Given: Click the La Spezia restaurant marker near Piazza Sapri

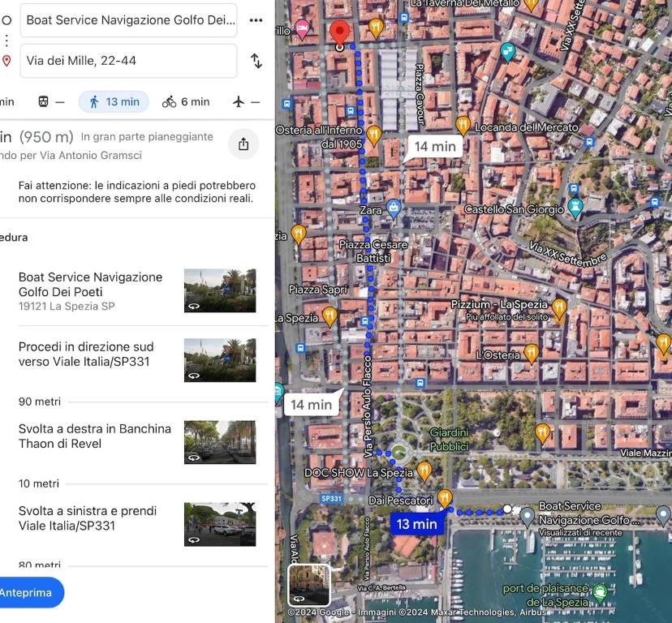Looking at the screenshot, I should tap(330, 316).
